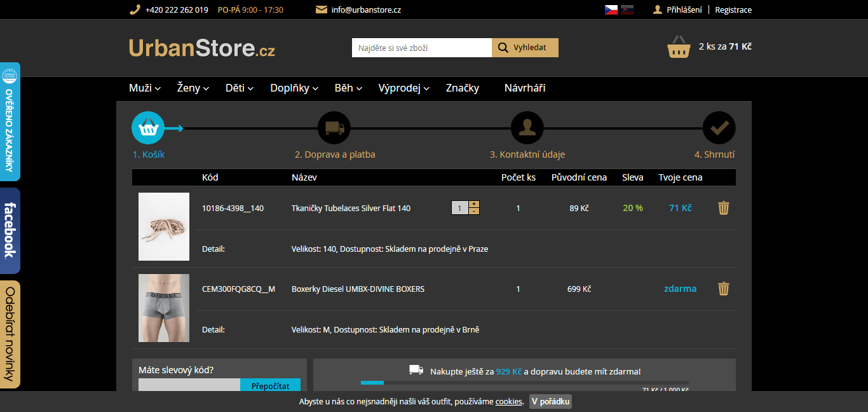Open the cookies link
This screenshot has width=868, height=412.
(509, 402)
